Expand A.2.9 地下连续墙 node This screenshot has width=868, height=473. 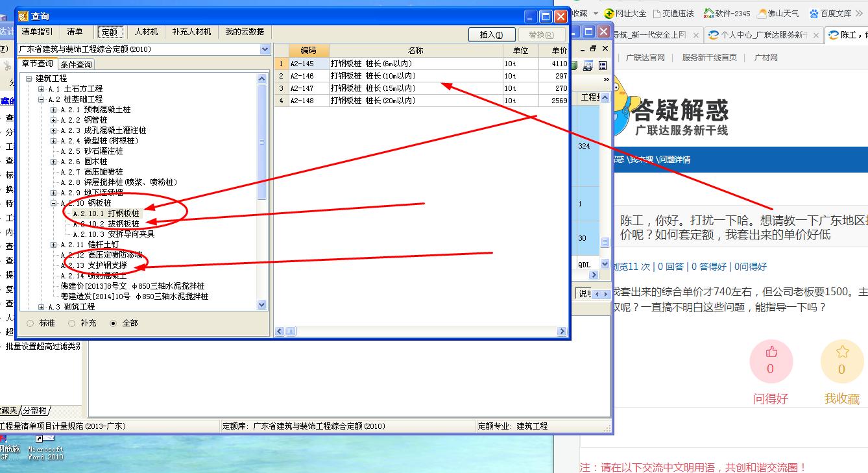click(54, 193)
